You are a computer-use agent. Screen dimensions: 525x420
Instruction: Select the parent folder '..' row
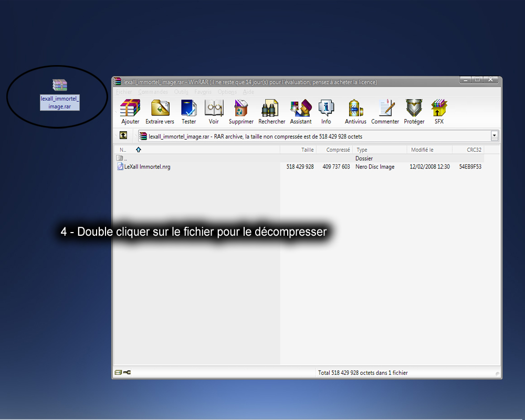pyautogui.click(x=300, y=158)
